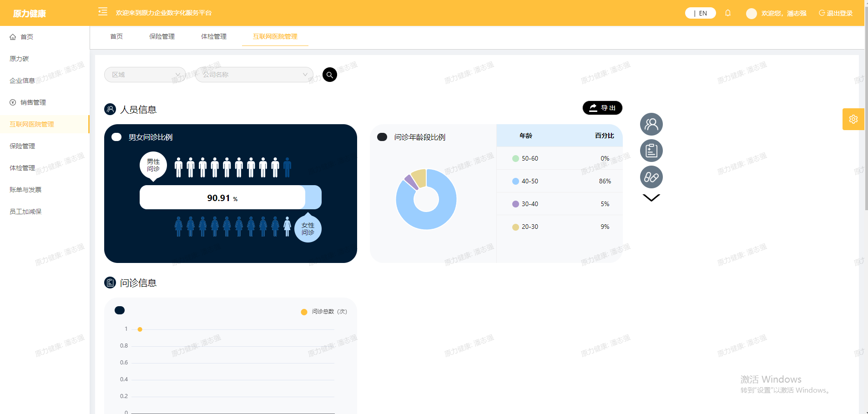This screenshot has height=414, width=868.
Task: Click the black search magnifier button
Action: pyautogui.click(x=330, y=75)
